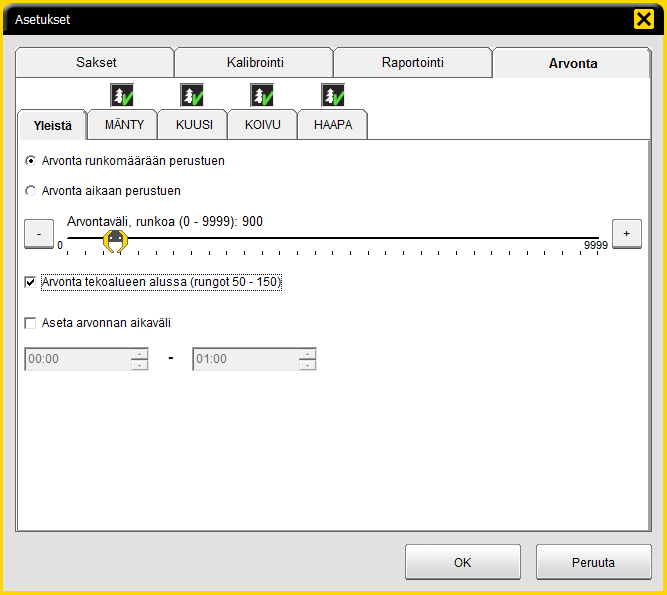Open the Sakset tab

point(96,63)
